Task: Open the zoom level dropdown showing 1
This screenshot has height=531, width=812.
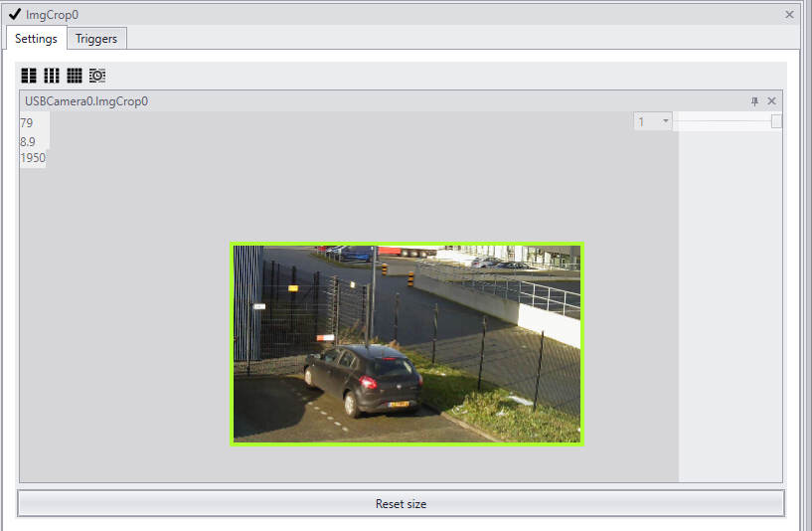Action: [x=653, y=121]
